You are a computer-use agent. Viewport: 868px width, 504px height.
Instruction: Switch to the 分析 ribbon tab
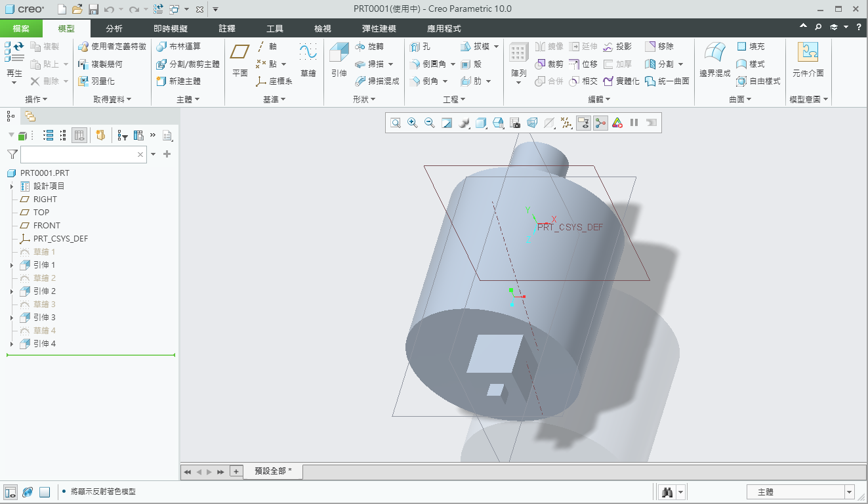114,29
